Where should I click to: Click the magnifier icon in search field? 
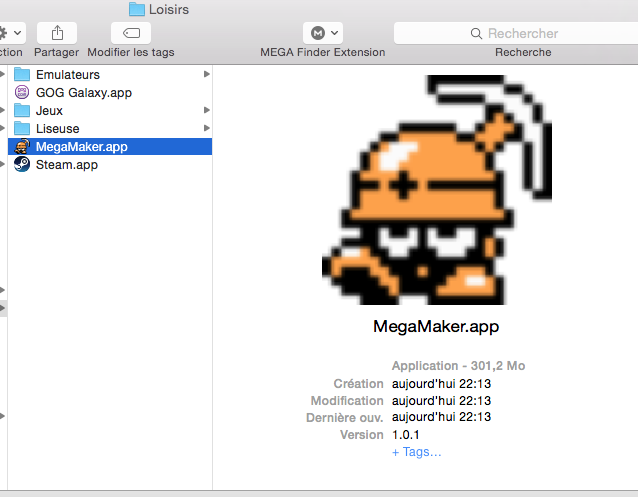476,33
